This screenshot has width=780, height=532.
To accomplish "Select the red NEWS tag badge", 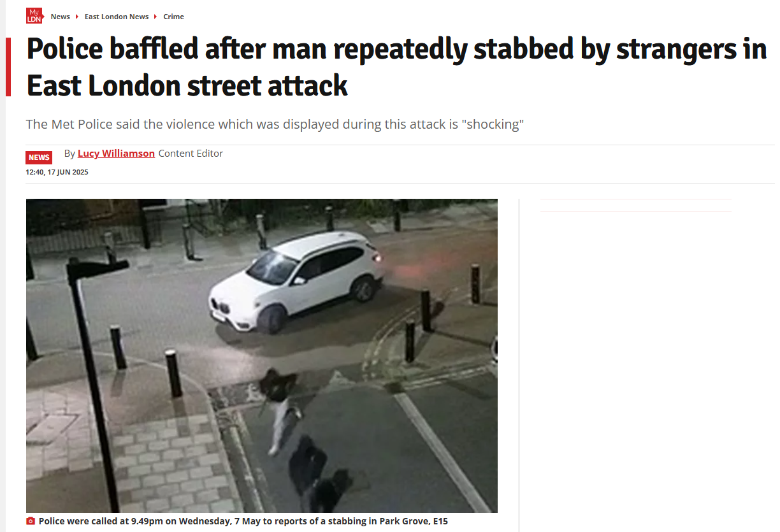I will [39, 157].
